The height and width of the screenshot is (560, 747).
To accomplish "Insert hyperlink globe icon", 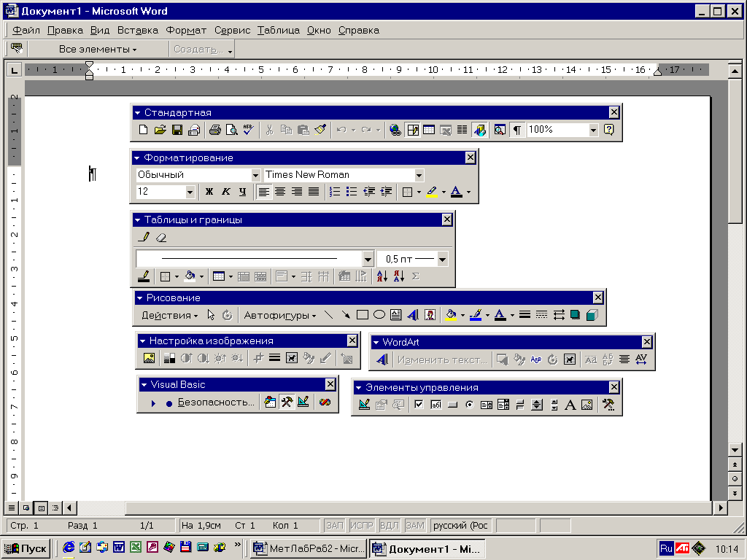I will pyautogui.click(x=395, y=130).
